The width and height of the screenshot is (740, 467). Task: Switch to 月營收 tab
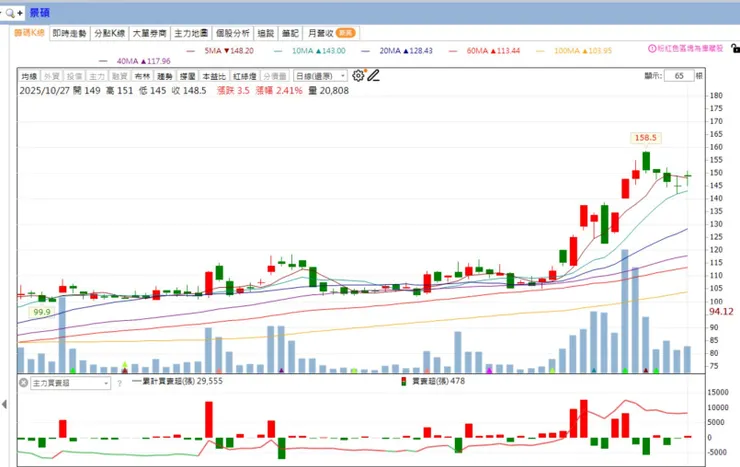pyautogui.click(x=331, y=33)
